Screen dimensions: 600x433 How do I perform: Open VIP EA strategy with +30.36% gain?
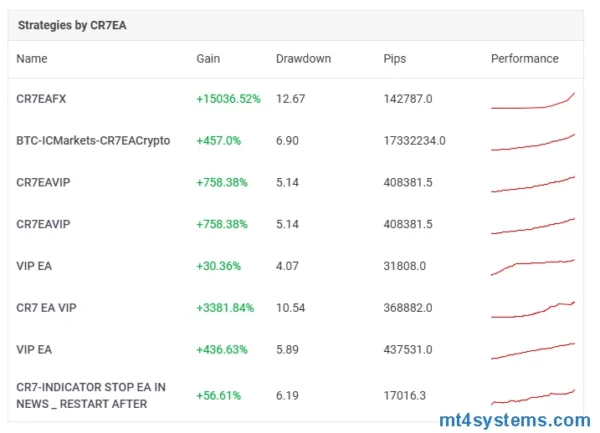coord(34,266)
